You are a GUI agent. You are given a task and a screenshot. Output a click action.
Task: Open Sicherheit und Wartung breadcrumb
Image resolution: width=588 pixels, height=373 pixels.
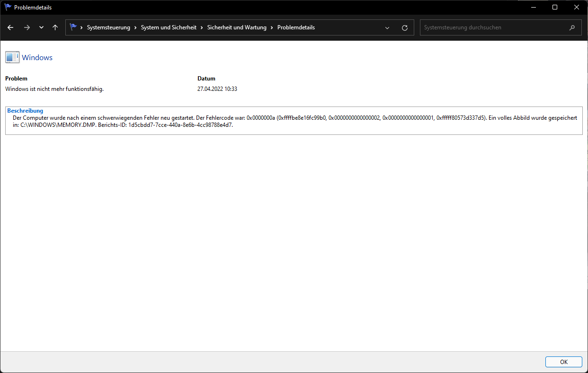(237, 27)
